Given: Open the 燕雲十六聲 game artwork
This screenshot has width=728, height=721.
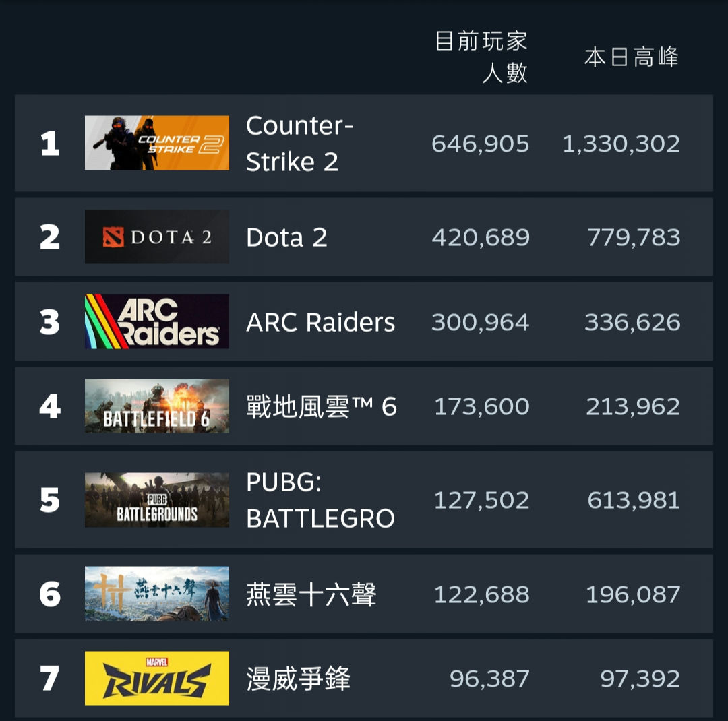Looking at the screenshot, I should (156, 594).
